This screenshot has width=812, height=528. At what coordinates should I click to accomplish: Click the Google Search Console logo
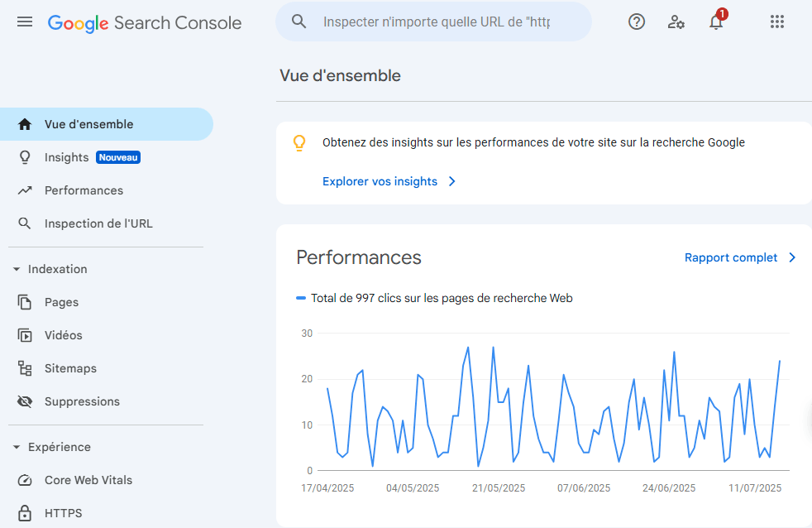coord(145,23)
